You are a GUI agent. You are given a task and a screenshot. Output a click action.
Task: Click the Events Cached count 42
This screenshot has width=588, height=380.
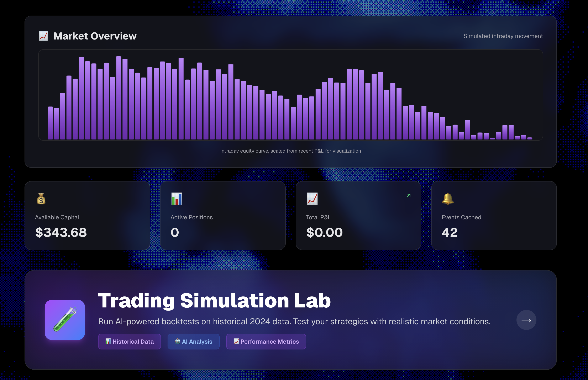coord(450,232)
